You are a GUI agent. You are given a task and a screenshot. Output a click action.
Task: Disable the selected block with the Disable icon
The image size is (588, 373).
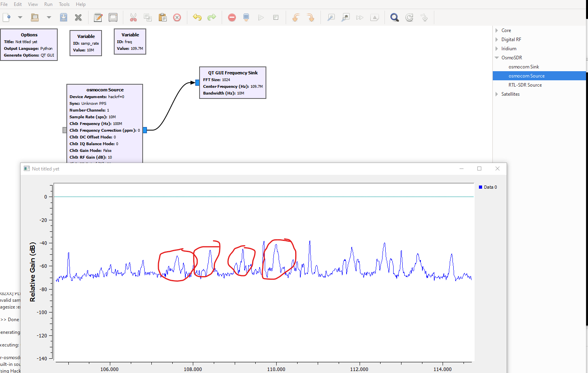[x=345, y=17]
